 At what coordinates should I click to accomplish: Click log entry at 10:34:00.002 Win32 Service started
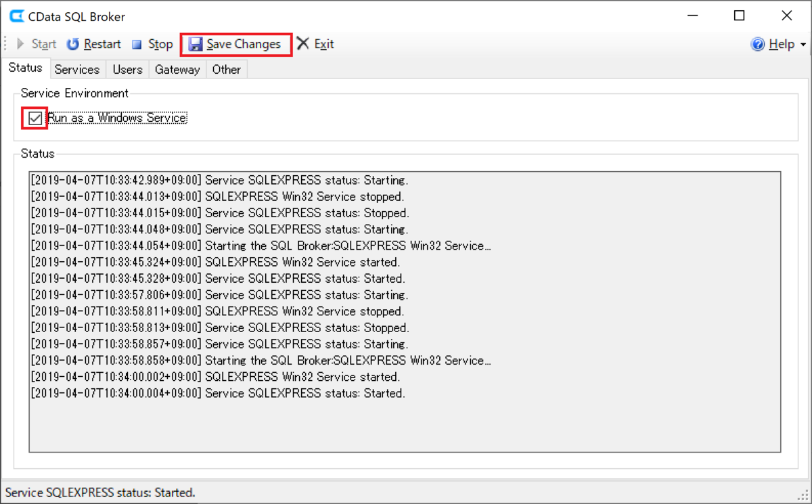coord(215,377)
